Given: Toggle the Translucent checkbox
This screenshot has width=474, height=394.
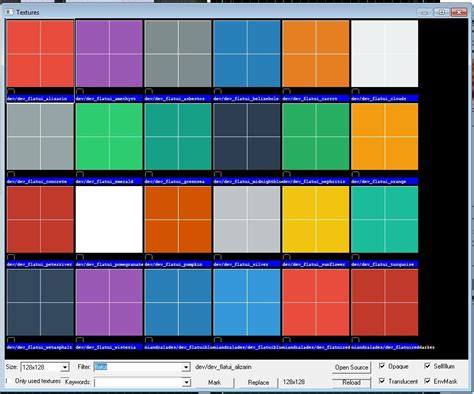Looking at the screenshot, I should click(x=382, y=381).
